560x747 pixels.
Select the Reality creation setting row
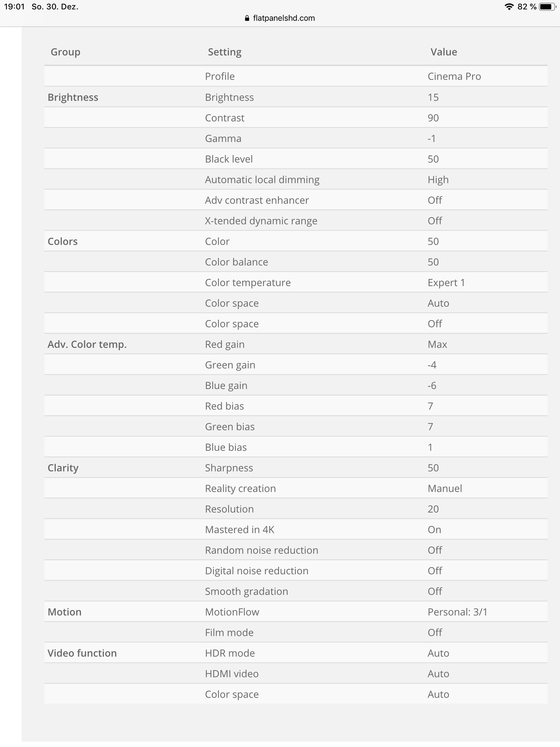296,488
